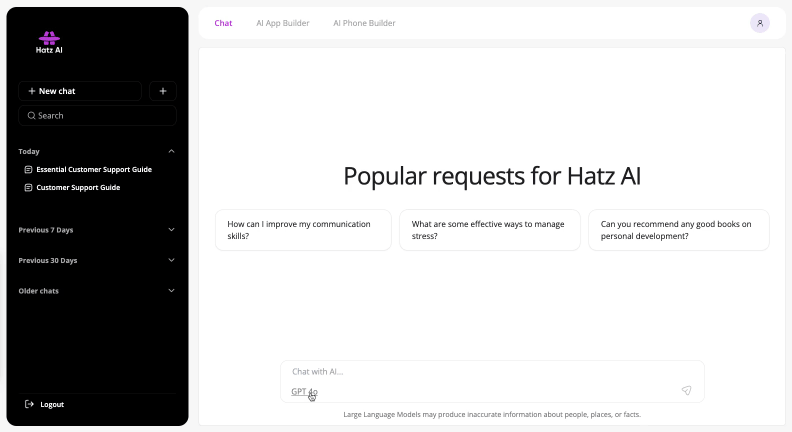Expand Previous 30 Days chevron

[x=171, y=260]
